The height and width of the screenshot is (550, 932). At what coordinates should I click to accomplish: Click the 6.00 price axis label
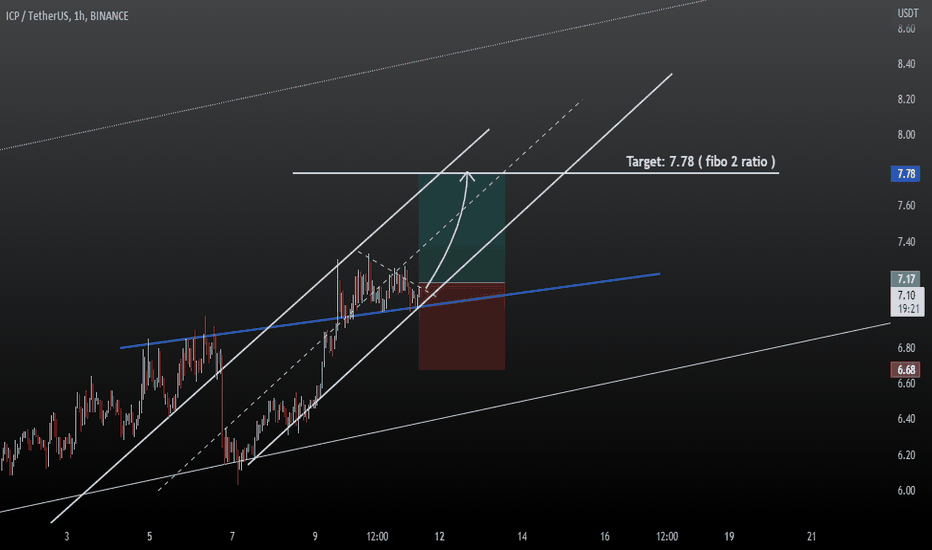(906, 491)
